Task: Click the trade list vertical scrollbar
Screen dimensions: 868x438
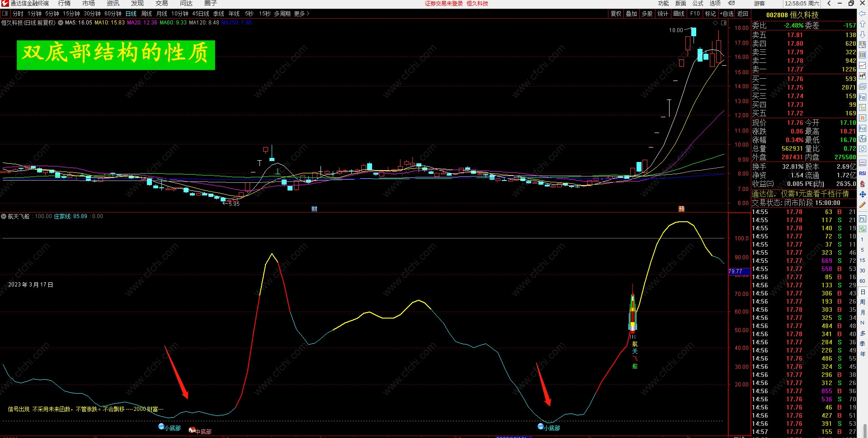Action: [865, 430]
